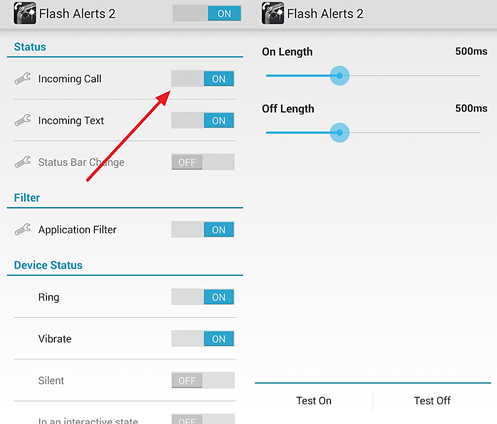Disable the Incoming Text switch
This screenshot has width=497, height=424.
(203, 120)
